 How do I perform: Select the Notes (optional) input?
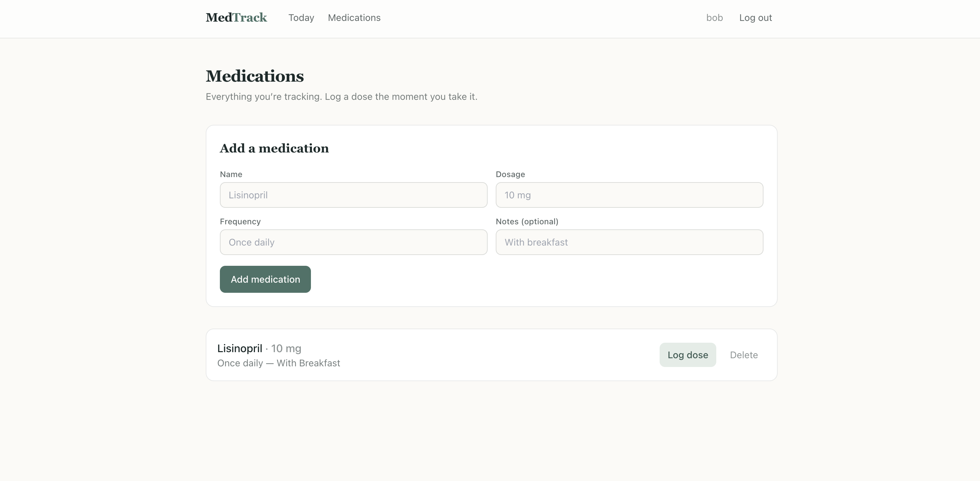(x=629, y=242)
